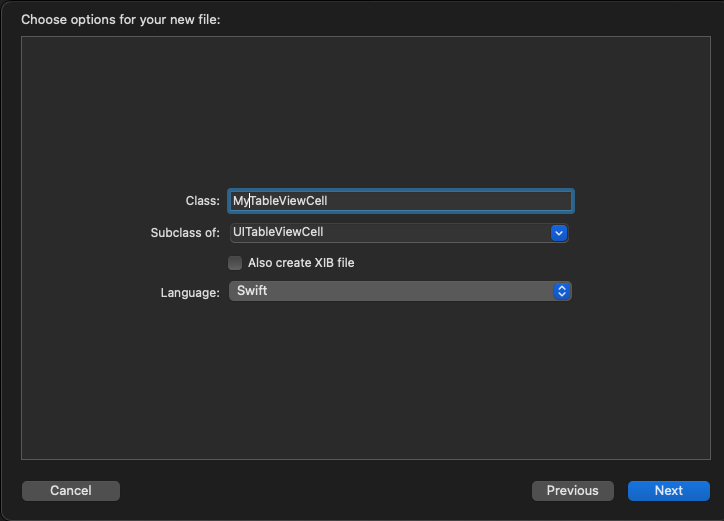The height and width of the screenshot is (521, 724).
Task: Click the Class name input field
Action: pyautogui.click(x=401, y=201)
